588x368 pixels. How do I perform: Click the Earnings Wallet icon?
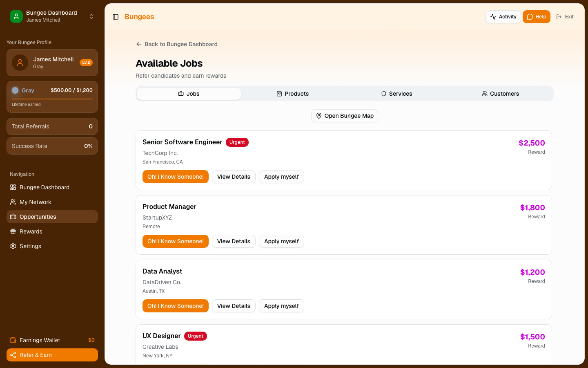(13, 340)
